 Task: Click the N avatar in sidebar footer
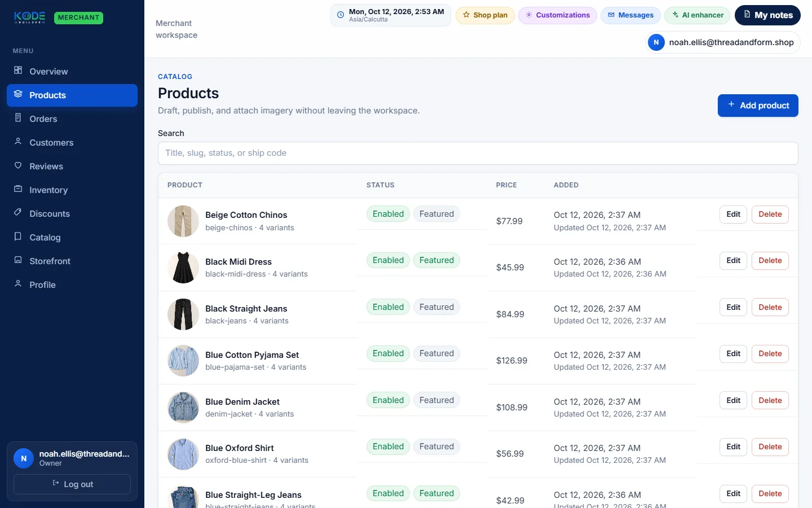24,458
